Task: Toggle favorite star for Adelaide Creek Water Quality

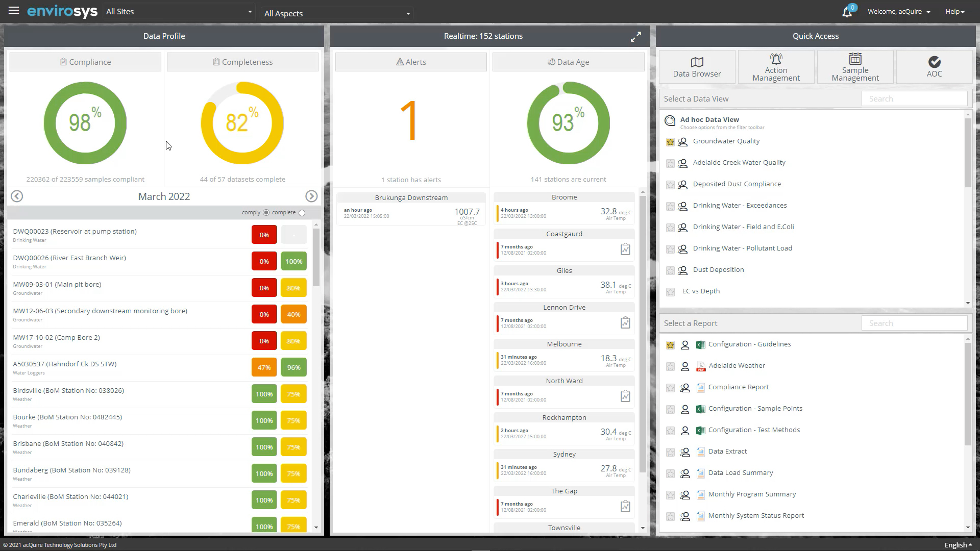Action: 670,163
